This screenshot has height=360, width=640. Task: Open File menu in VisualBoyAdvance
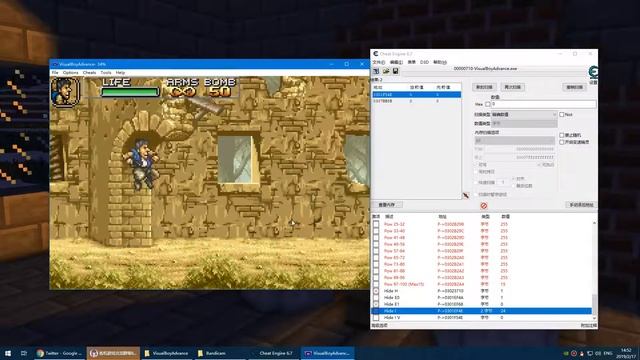[55, 73]
